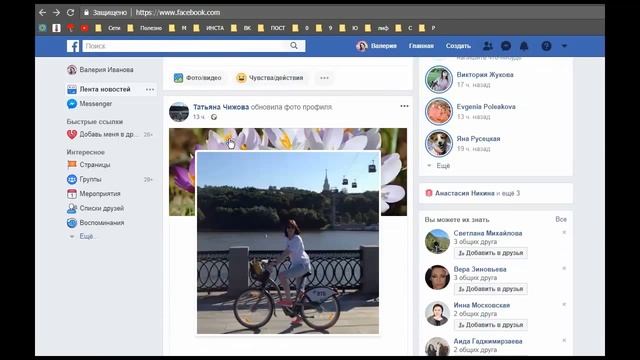Click birthday gift icon
This screenshot has height=360, width=640.
point(429,193)
